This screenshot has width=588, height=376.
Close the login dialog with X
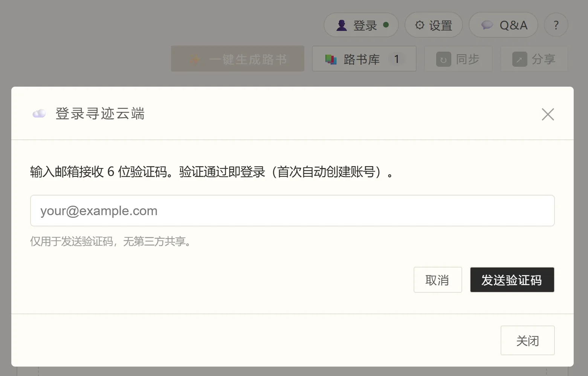tap(548, 114)
